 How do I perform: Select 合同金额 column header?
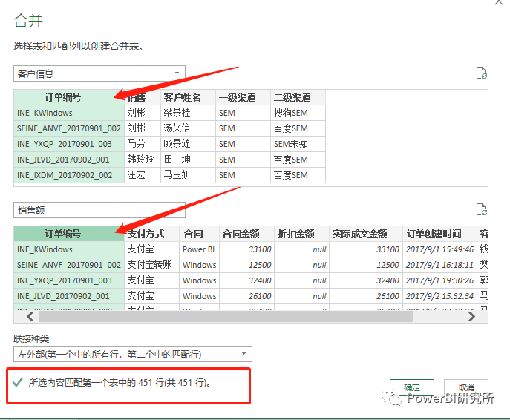click(x=247, y=234)
